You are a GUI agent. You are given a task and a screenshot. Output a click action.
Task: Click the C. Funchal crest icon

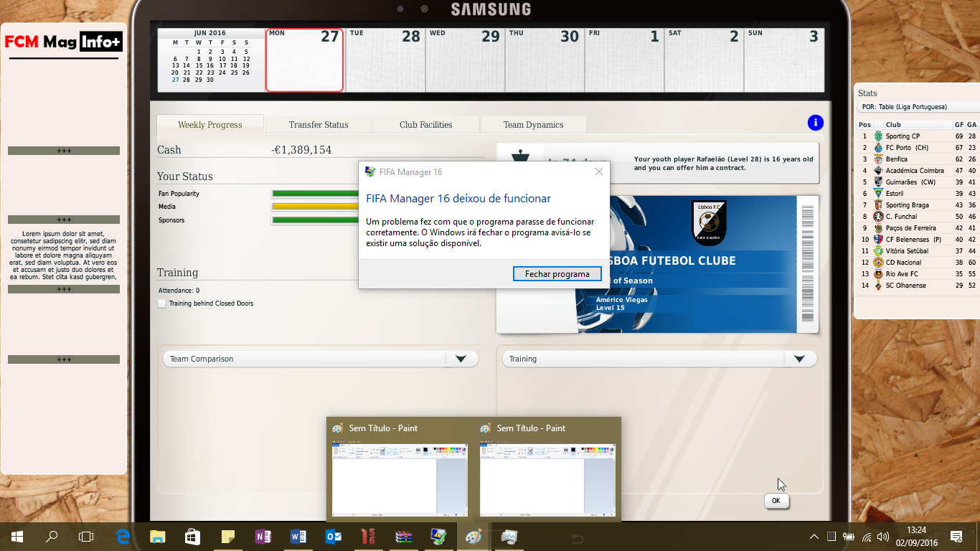click(878, 216)
